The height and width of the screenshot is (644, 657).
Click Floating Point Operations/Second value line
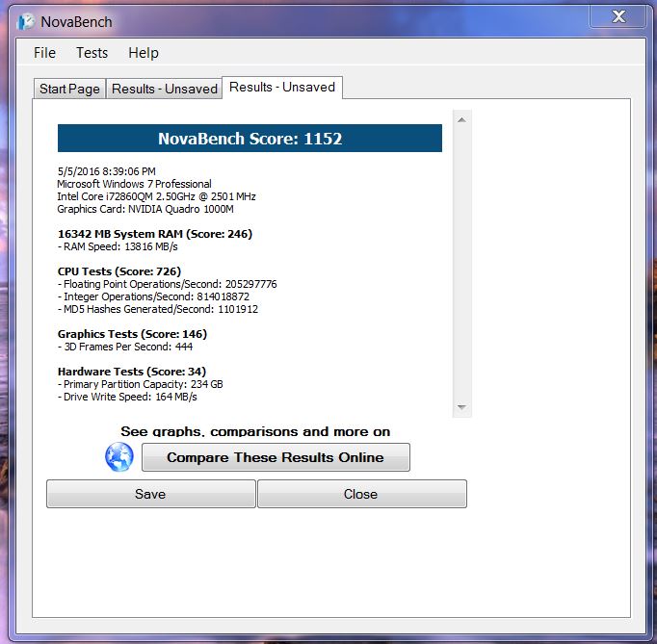point(168,284)
